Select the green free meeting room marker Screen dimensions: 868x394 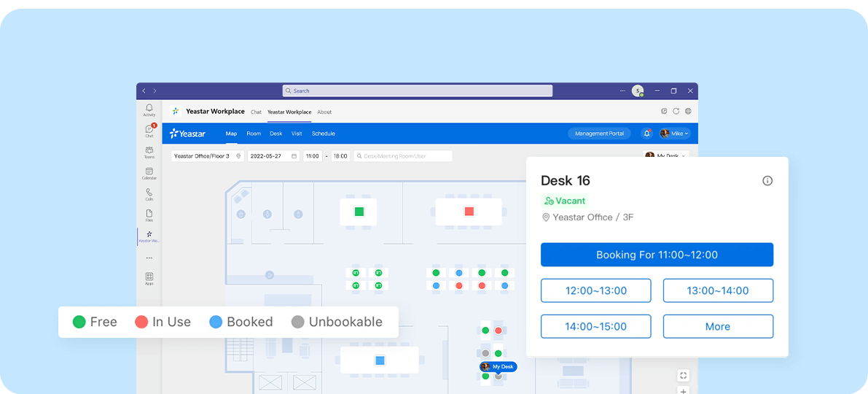click(x=359, y=211)
